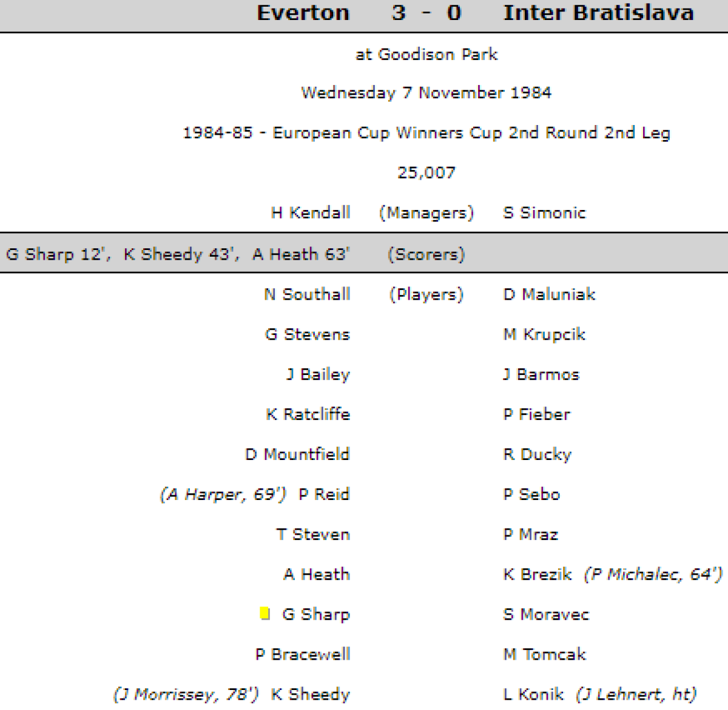This screenshot has height=710, width=728.
Task: Click on D Mountfield's name
Action: [297, 455]
